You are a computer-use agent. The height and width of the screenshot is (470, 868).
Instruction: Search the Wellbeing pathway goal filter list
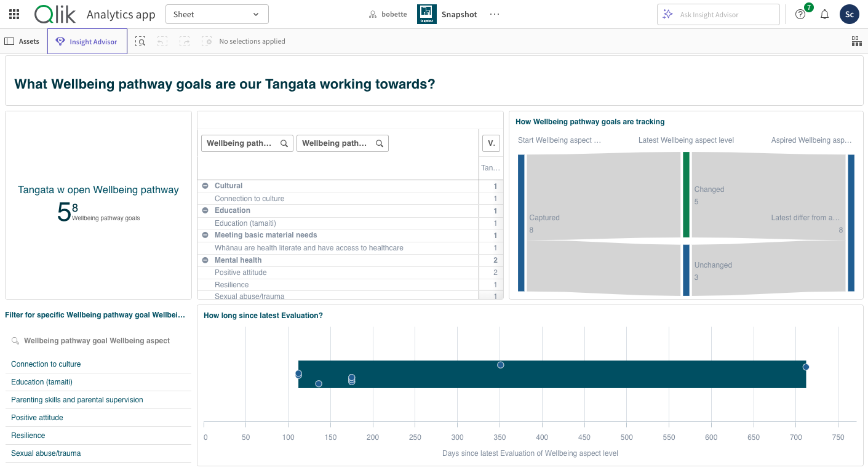pos(98,341)
